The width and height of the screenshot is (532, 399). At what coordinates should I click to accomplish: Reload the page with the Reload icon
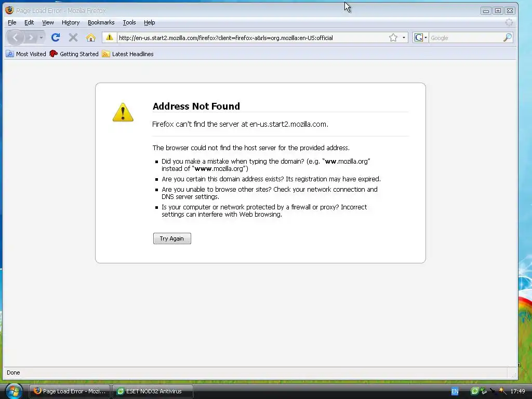coord(56,37)
